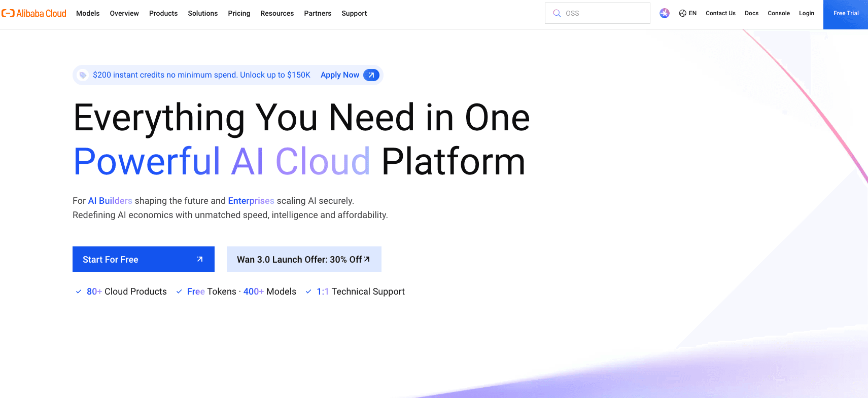
Task: Click Login in the header
Action: [x=807, y=13]
